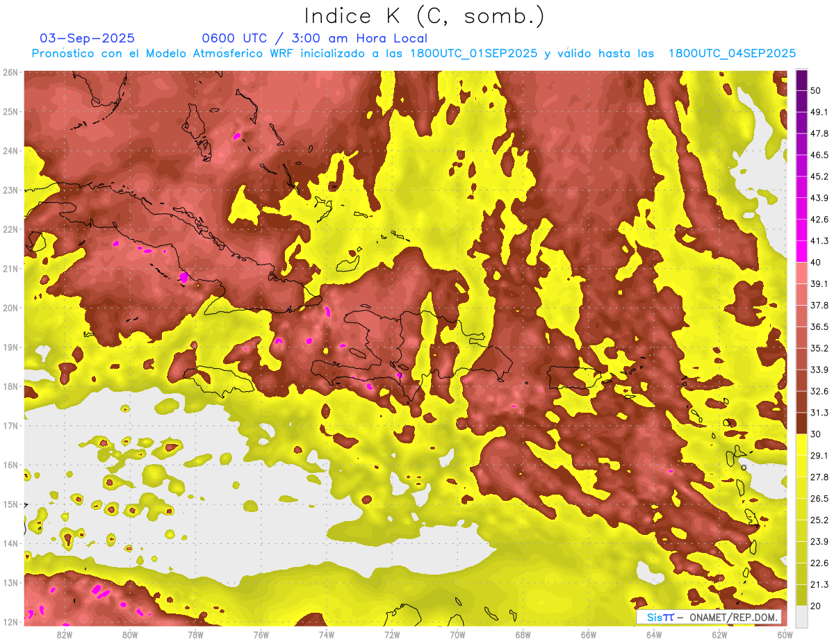
Task: Click the colorbar value '32.6'
Action: (819, 391)
